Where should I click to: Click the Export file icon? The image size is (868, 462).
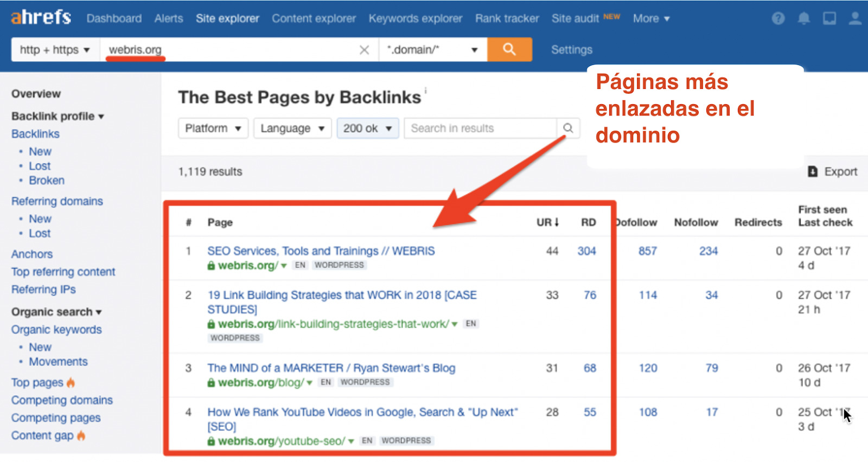point(812,171)
